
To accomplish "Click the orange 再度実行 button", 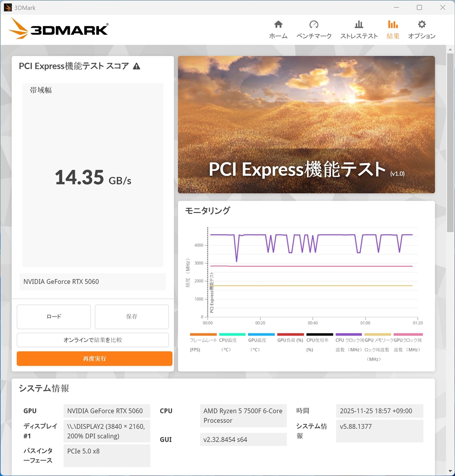I will 94,358.
